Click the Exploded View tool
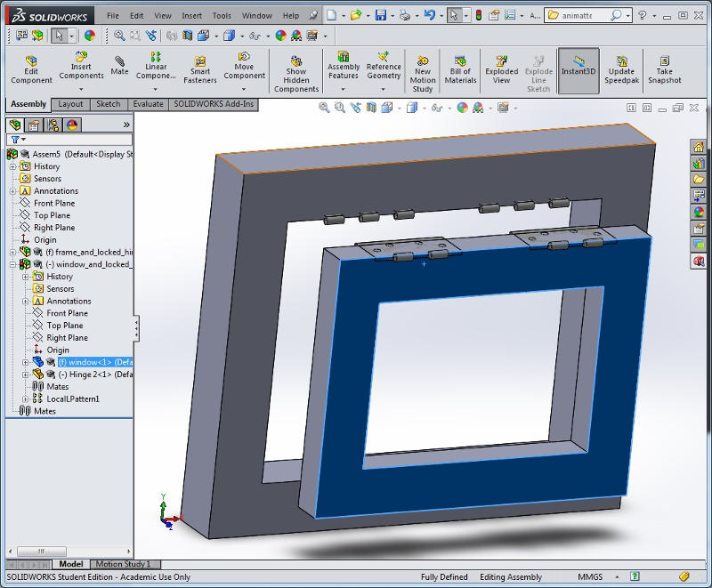Viewport: 712px width, 588px height. click(x=501, y=69)
